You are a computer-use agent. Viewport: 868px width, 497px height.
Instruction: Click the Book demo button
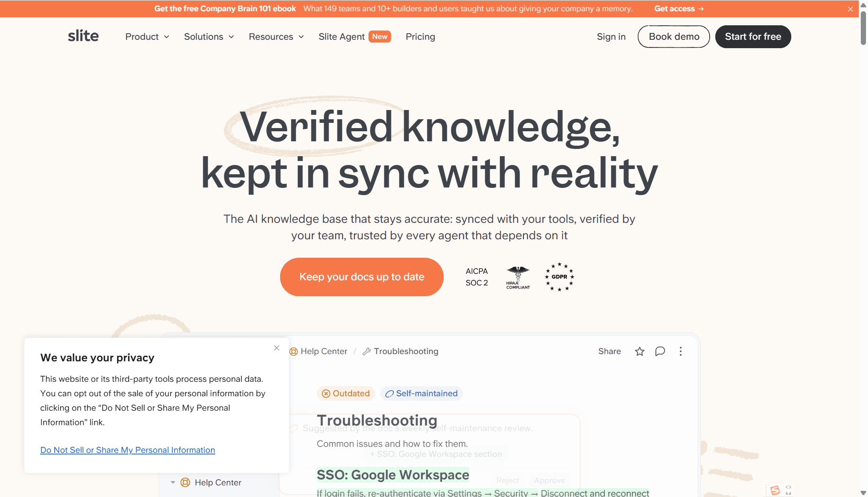(x=674, y=37)
